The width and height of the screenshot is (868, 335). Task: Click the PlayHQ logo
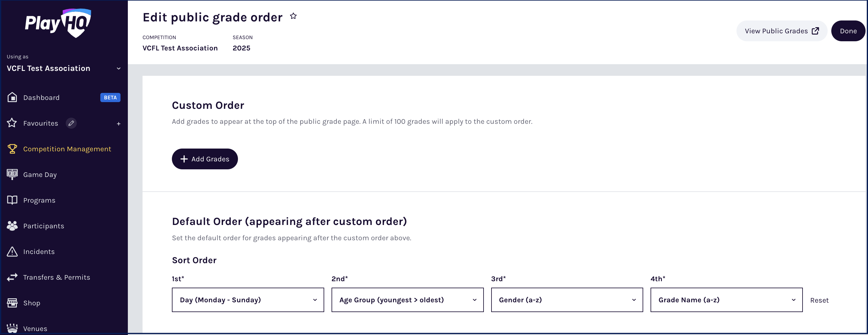tap(58, 23)
